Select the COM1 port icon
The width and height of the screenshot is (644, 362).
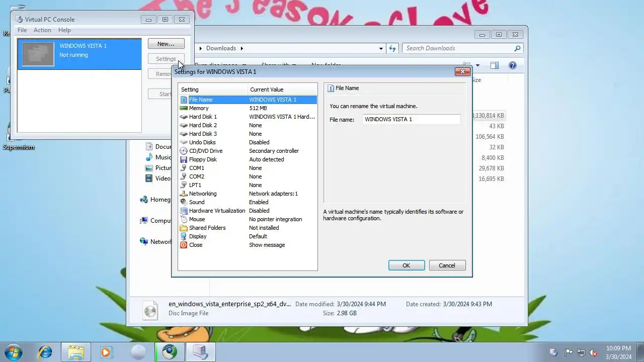point(184,168)
